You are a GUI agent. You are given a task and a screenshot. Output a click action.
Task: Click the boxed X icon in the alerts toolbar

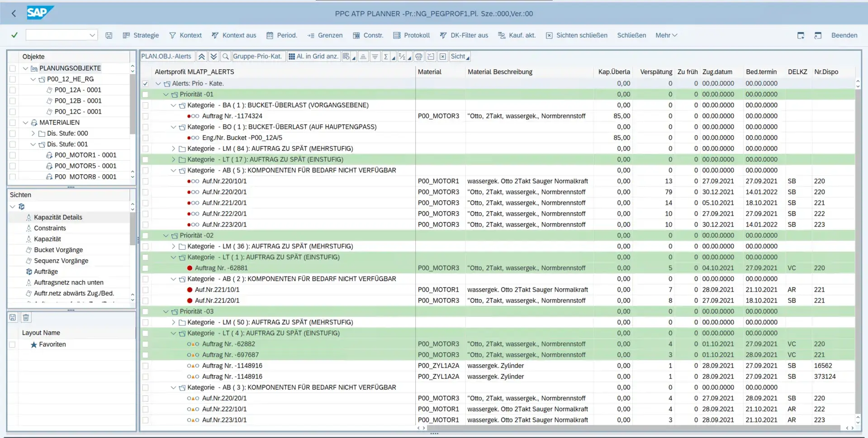pos(443,57)
